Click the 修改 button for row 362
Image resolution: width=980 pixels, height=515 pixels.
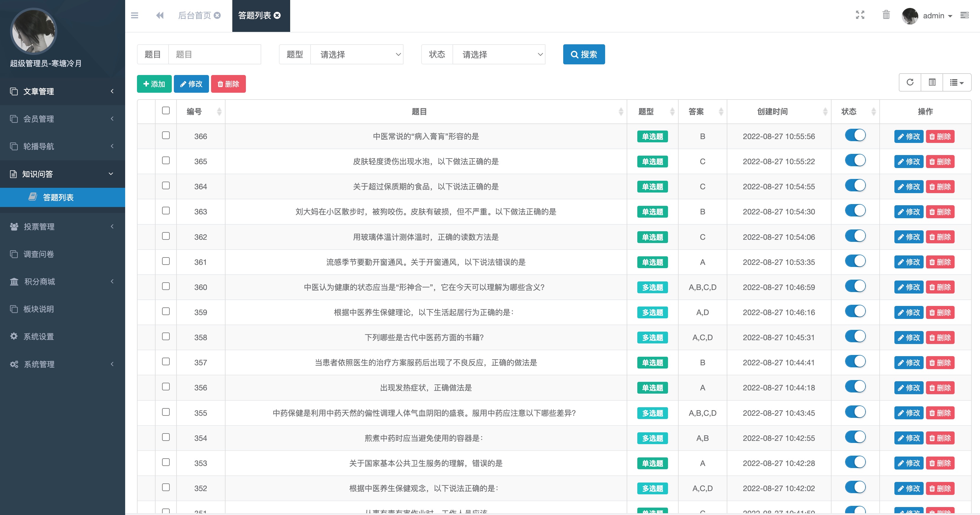909,237
